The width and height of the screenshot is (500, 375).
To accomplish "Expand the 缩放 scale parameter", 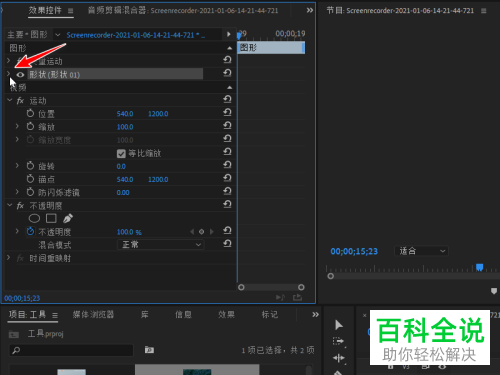I will coord(17,126).
